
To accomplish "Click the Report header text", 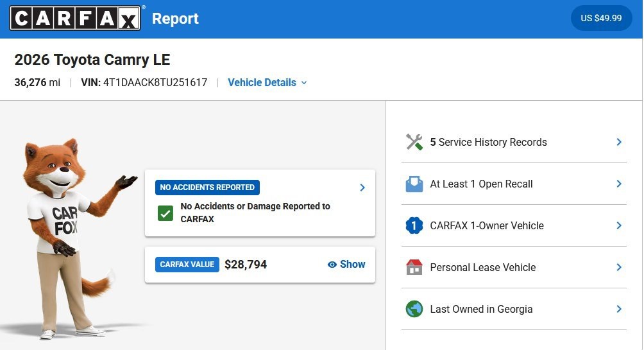I will 175,19.
